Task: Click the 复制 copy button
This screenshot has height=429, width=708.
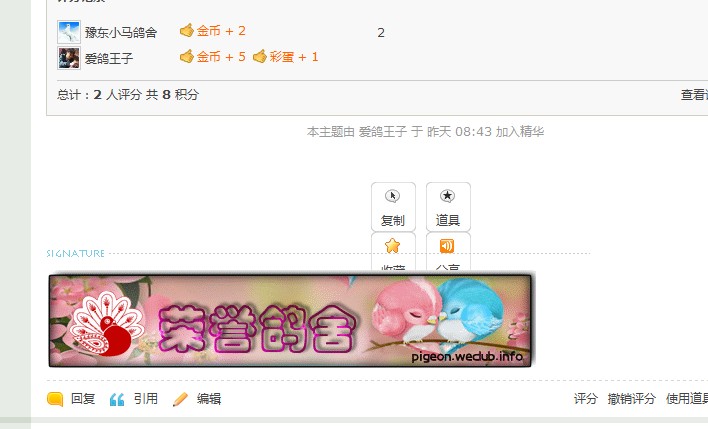Action: point(393,207)
